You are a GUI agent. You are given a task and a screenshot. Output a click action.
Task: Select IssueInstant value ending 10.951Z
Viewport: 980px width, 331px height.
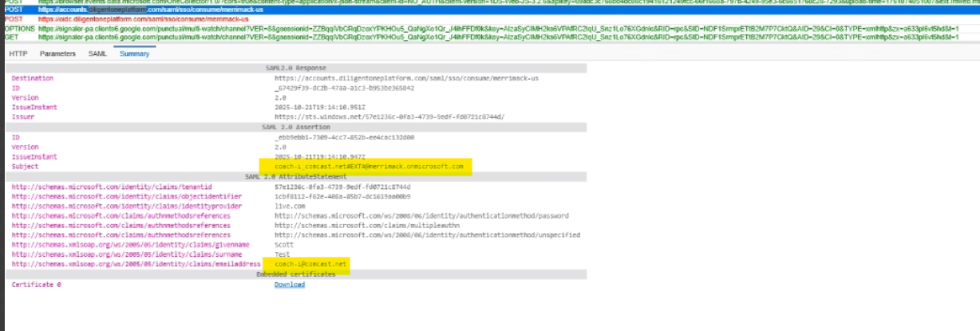319,108
